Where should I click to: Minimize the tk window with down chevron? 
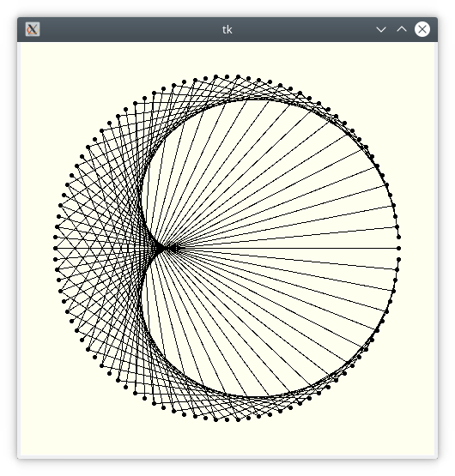pos(381,29)
